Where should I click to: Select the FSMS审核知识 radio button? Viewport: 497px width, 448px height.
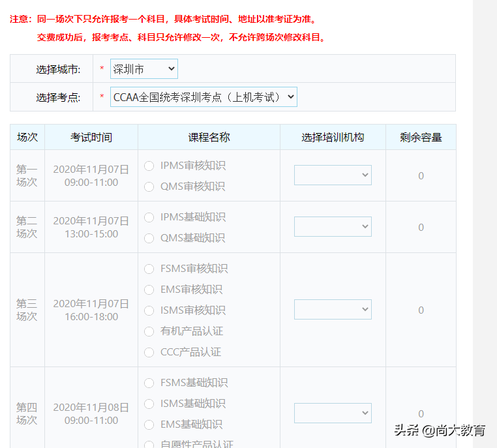[149, 269]
